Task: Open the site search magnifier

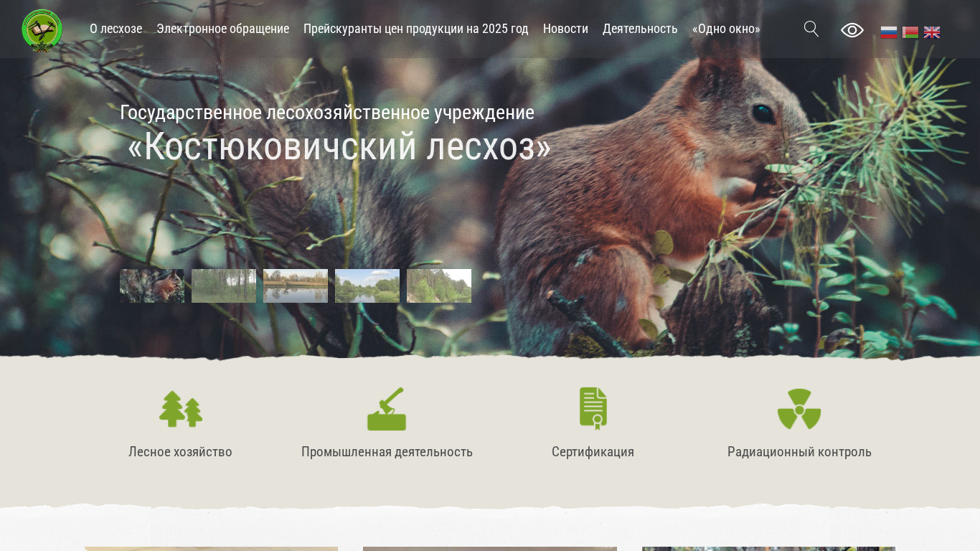Action: tap(811, 29)
